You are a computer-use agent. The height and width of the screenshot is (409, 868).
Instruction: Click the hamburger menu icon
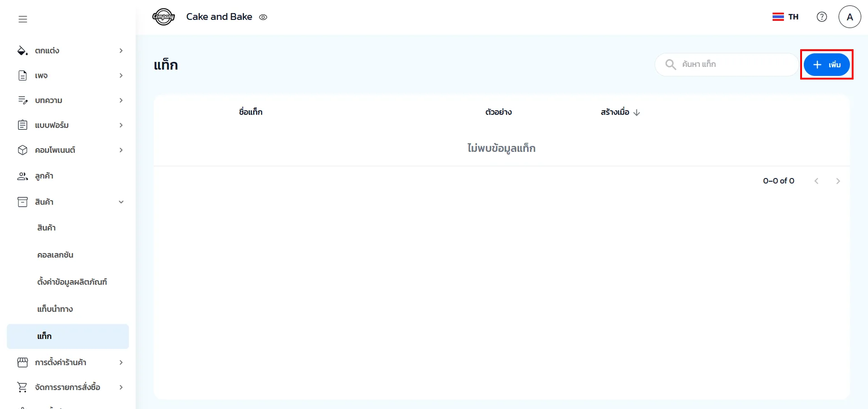pos(23,19)
